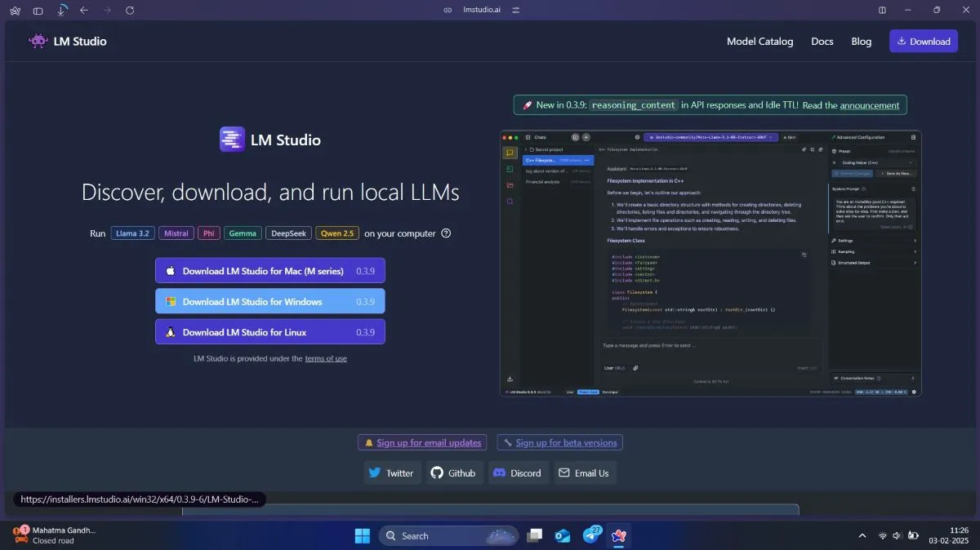Click the Email Us button
The width and height of the screenshot is (980, 550).
[x=585, y=472]
